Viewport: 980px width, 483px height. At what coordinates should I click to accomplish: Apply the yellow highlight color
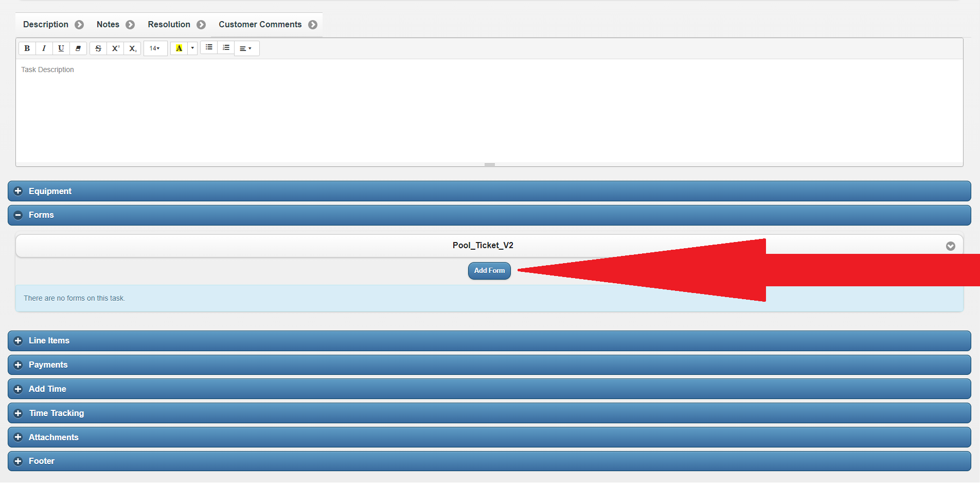(179, 48)
